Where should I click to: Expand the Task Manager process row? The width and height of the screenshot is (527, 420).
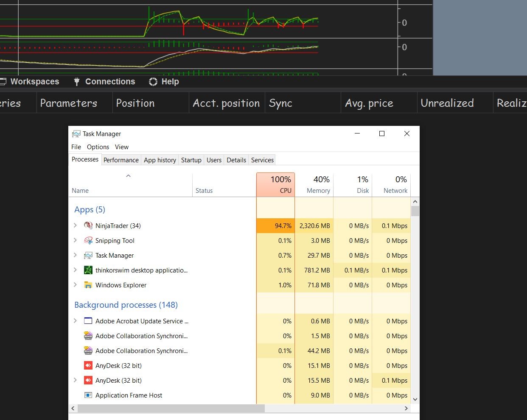75,255
